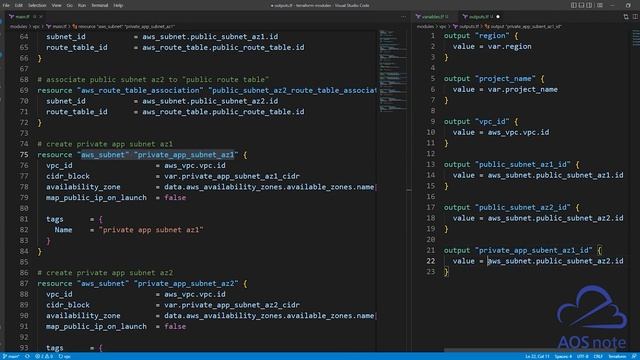The width and height of the screenshot is (640, 360).
Task: Click 'var.private_app_subnet_az1_cidr' on line 77
Action: pyautogui.click(x=232, y=176)
